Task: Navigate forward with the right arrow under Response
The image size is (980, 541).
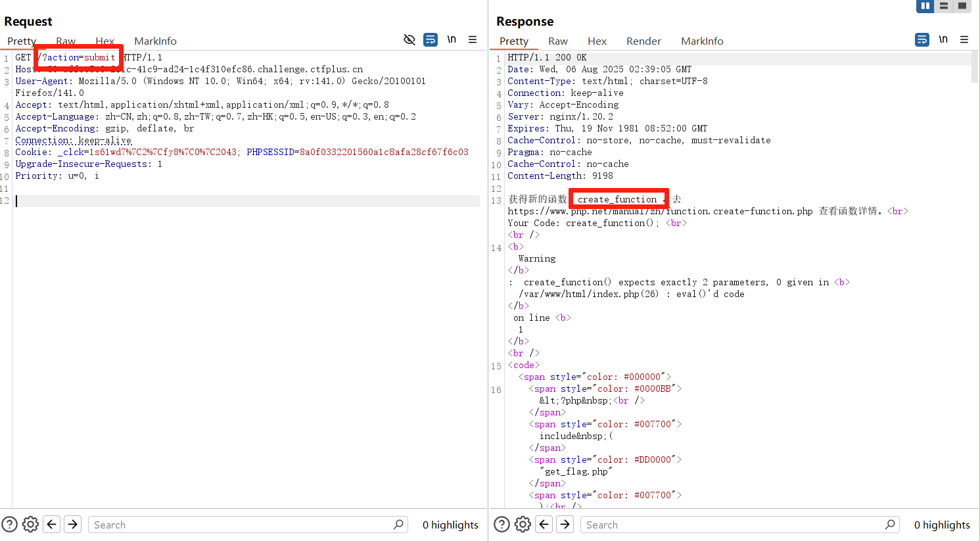Action: pyautogui.click(x=565, y=524)
